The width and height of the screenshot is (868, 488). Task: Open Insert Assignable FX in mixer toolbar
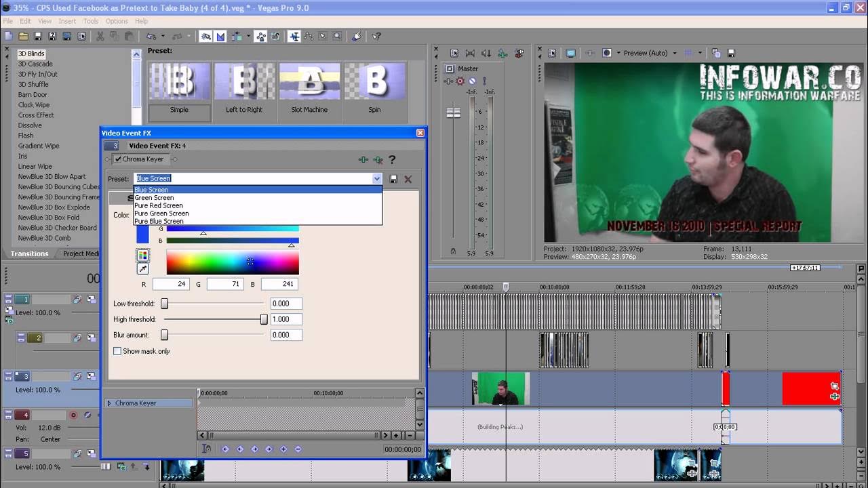[x=502, y=53]
